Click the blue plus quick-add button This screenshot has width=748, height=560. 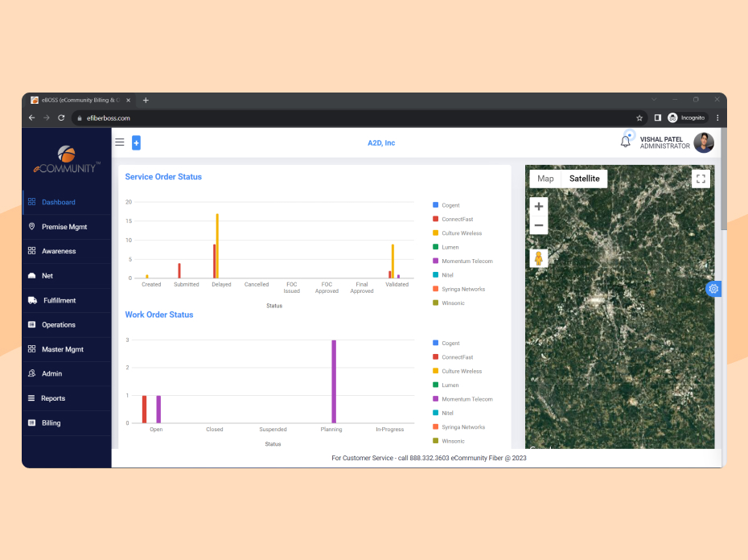[136, 142]
